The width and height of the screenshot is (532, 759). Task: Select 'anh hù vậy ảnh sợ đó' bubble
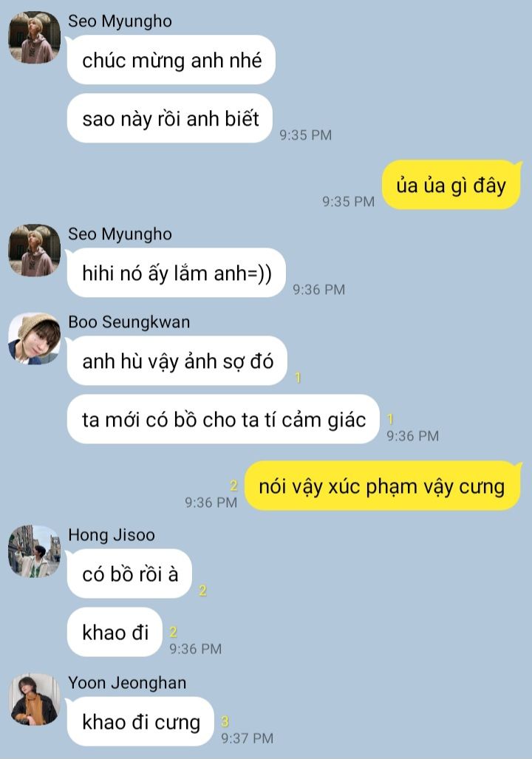177,361
